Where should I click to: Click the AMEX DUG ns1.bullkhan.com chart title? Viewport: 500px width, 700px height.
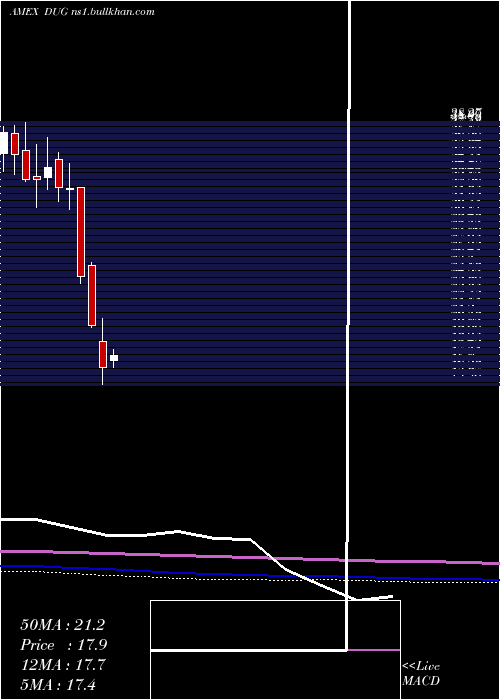82,12
